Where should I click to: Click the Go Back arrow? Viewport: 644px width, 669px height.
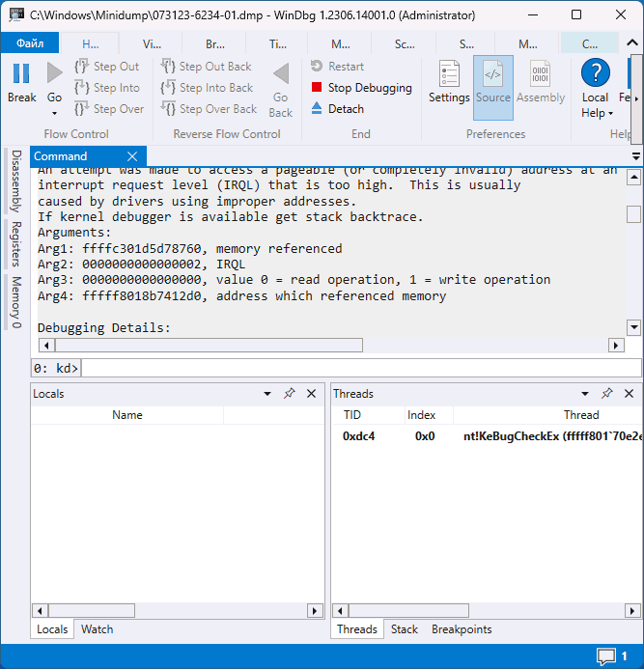click(x=281, y=73)
